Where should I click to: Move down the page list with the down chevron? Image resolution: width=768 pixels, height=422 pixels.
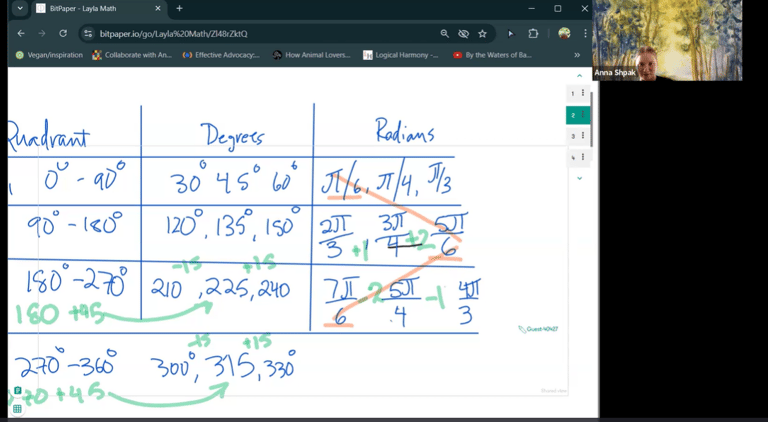tap(579, 178)
